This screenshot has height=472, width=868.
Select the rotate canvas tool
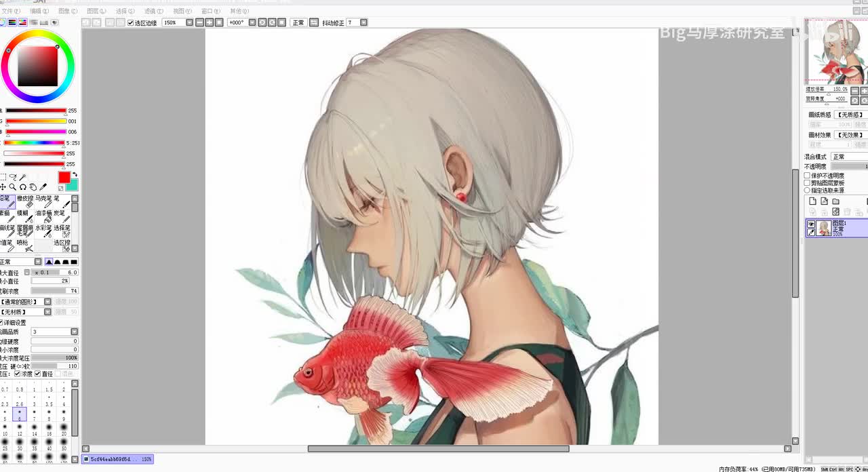point(22,187)
